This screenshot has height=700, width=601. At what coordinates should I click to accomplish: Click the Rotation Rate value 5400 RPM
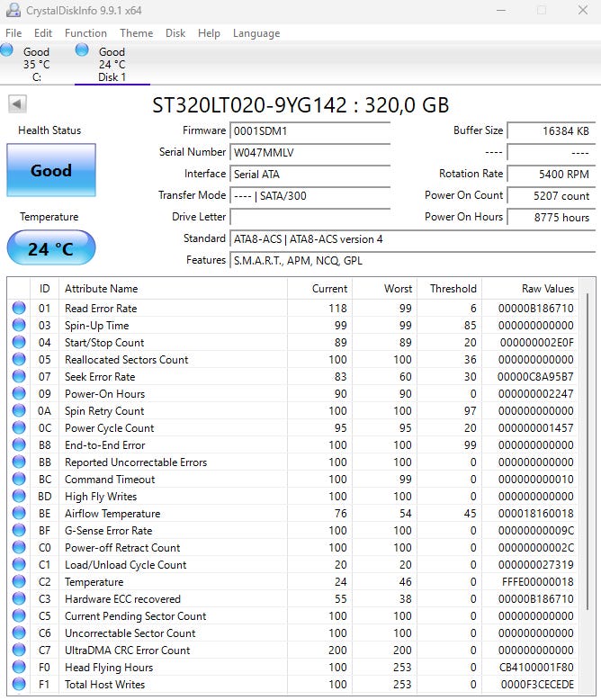pyautogui.click(x=552, y=175)
